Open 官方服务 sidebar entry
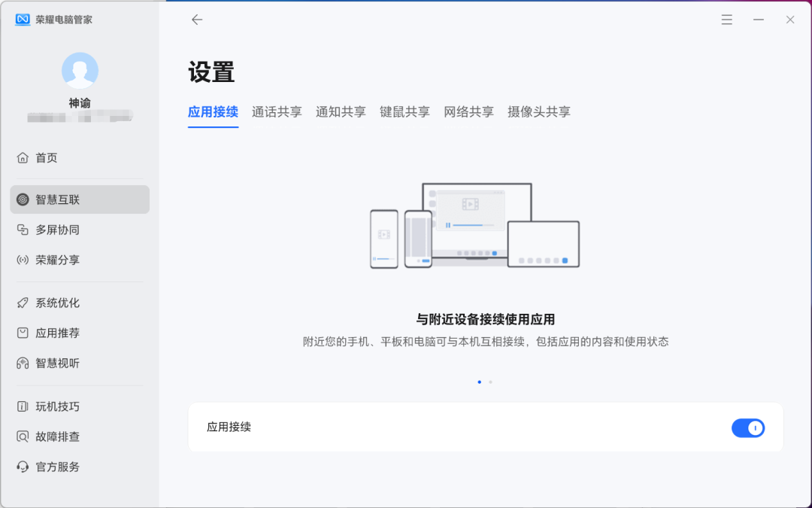 pyautogui.click(x=80, y=467)
